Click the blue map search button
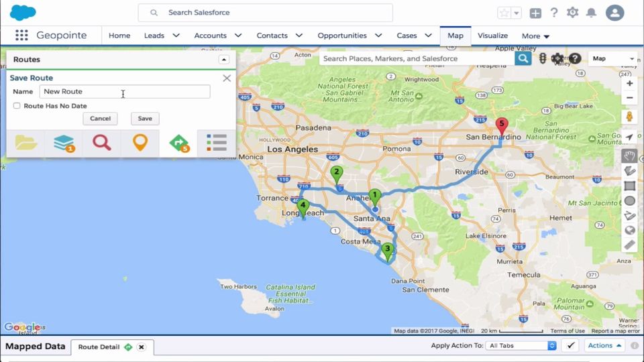 [523, 58]
